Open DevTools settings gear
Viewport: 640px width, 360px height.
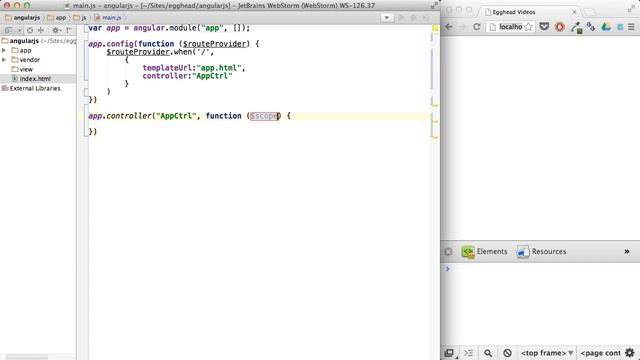click(630, 353)
